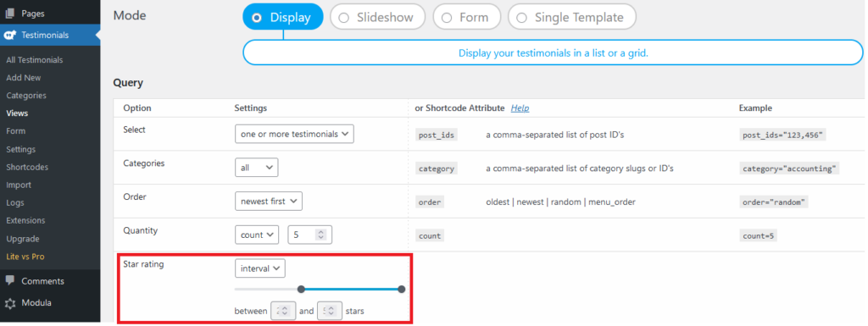The height and width of the screenshot is (326, 868).
Task: Click the Modula gear icon
Action: (10, 303)
